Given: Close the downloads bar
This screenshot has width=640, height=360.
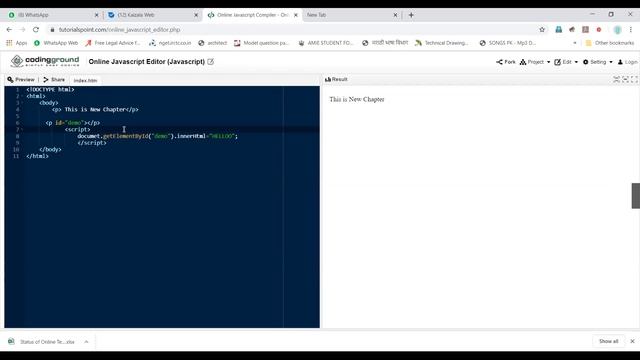Looking at the screenshot, I should point(632,341).
